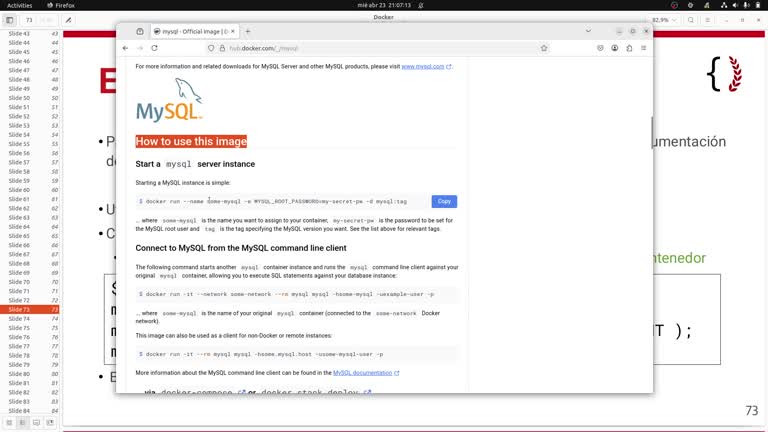Select the highlighted Slide 73 entry
This screenshot has width=768, height=432.
coord(29,310)
